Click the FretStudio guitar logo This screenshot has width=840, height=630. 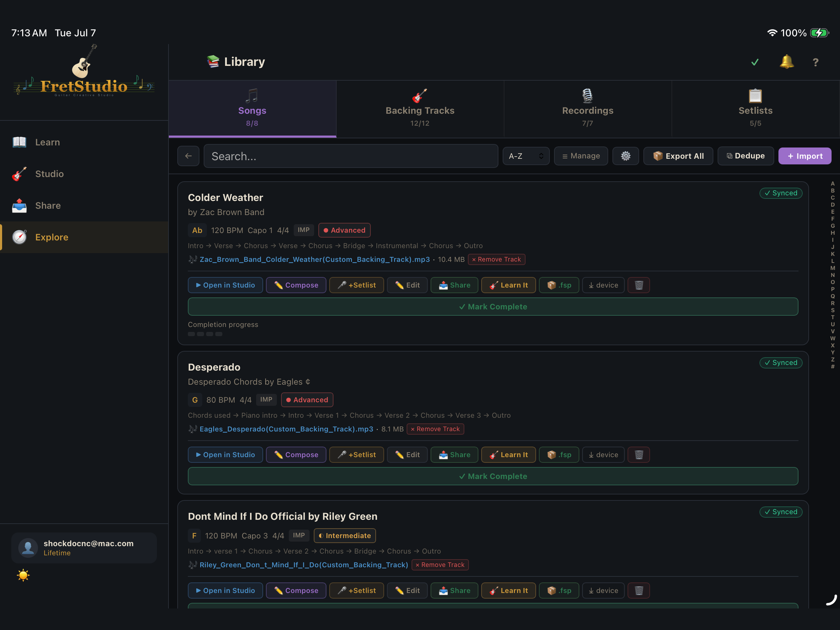point(84,71)
